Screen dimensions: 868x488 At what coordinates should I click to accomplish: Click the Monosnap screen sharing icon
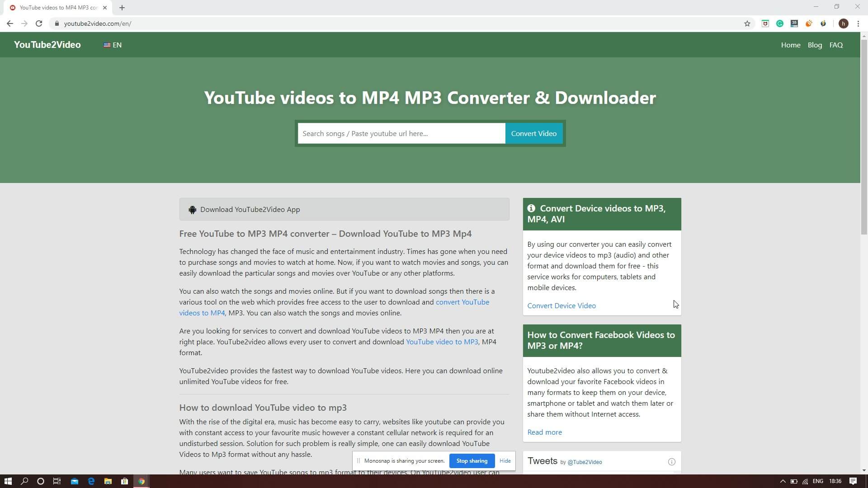[x=359, y=460]
